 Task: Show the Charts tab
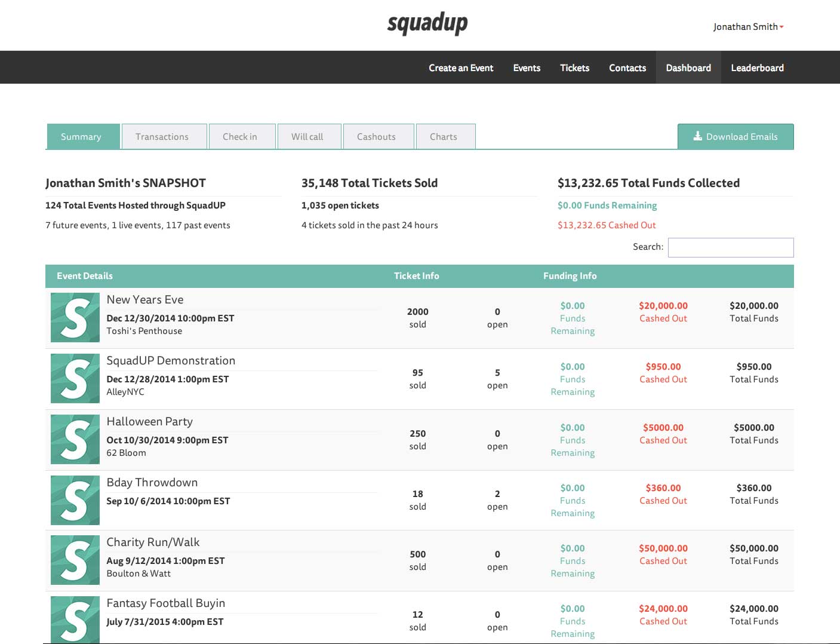click(444, 137)
